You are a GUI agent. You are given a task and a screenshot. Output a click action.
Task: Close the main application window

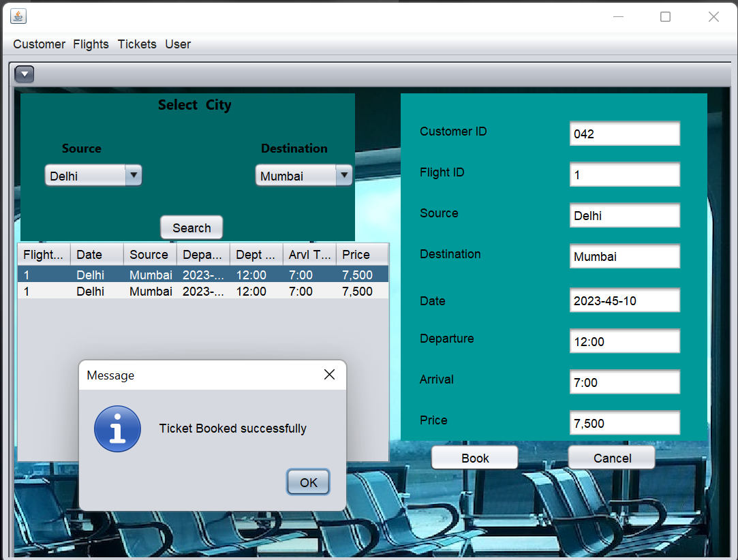coord(713,17)
